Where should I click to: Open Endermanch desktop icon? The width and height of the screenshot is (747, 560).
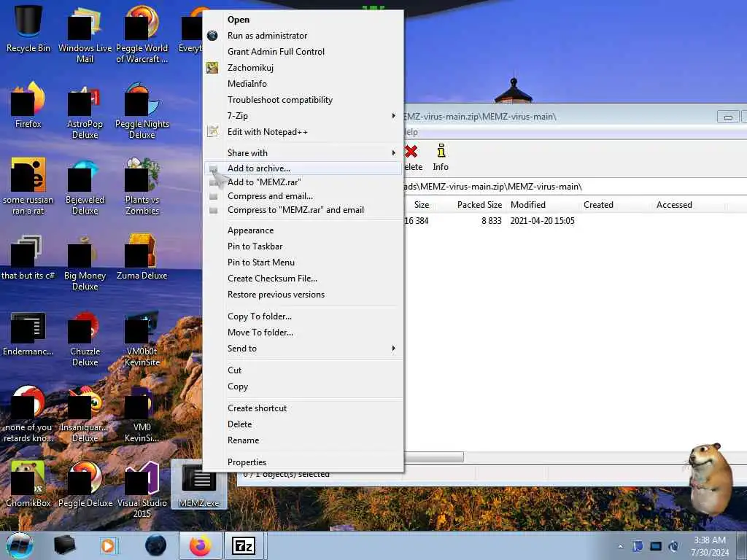(x=28, y=333)
